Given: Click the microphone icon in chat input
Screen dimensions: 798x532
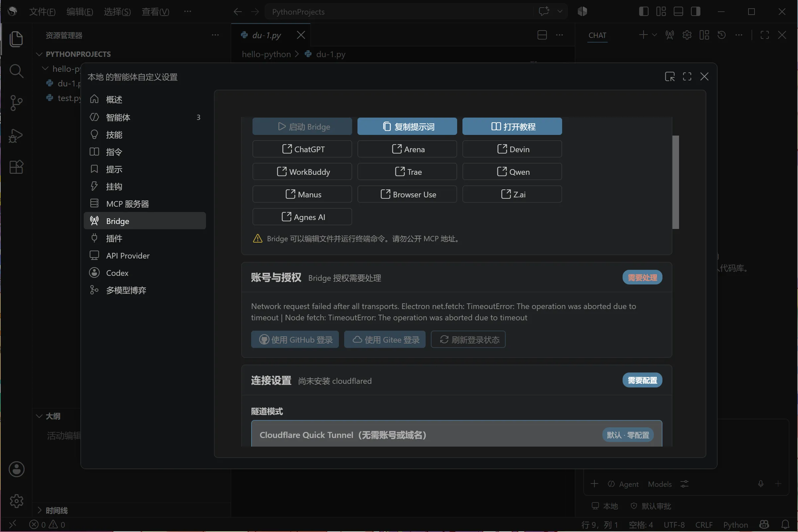Looking at the screenshot, I should (760, 484).
